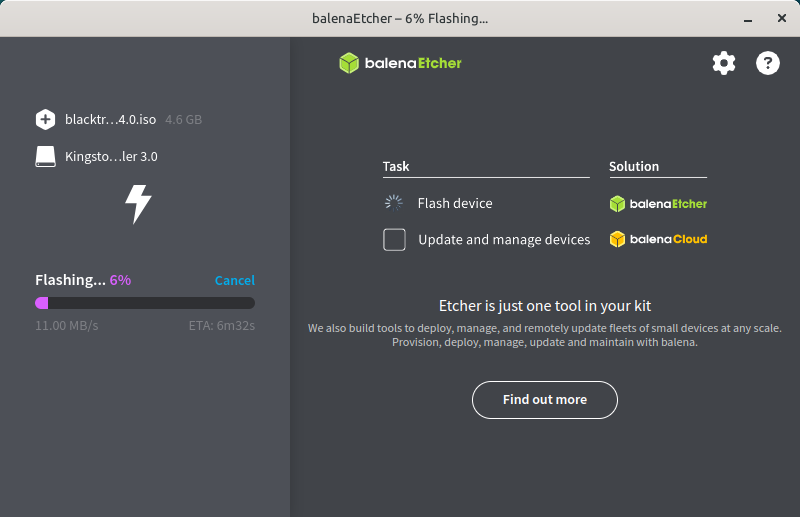Screen dimensions: 800x517
Task: Click the Kingston drive icon
Action: click(45, 157)
